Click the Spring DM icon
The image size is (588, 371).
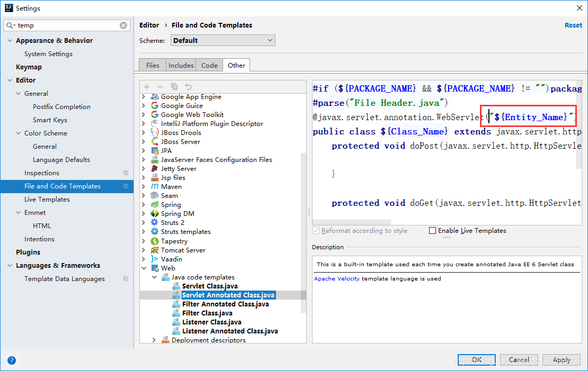pos(155,214)
